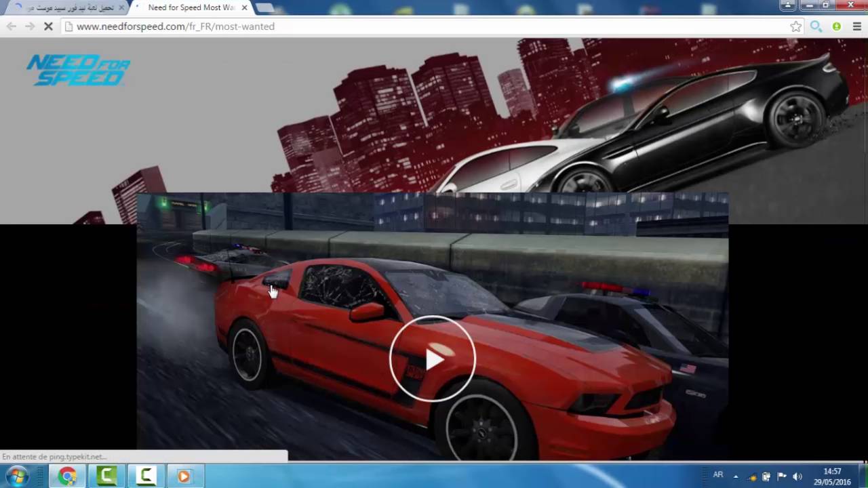Open the clock showing 14:57
This screenshot has height=488, width=868.
point(832,476)
